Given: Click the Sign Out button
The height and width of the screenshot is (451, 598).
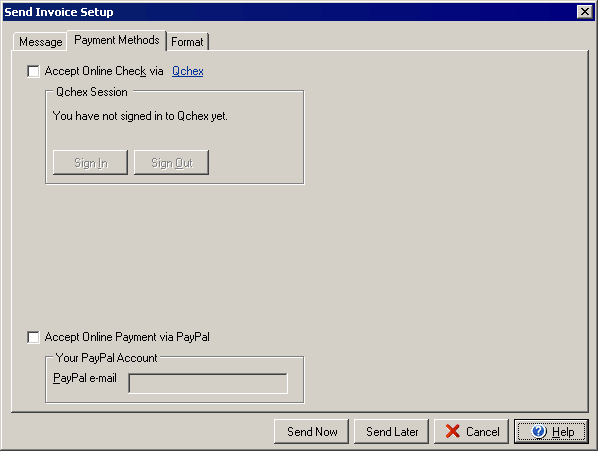Looking at the screenshot, I should coord(172,163).
